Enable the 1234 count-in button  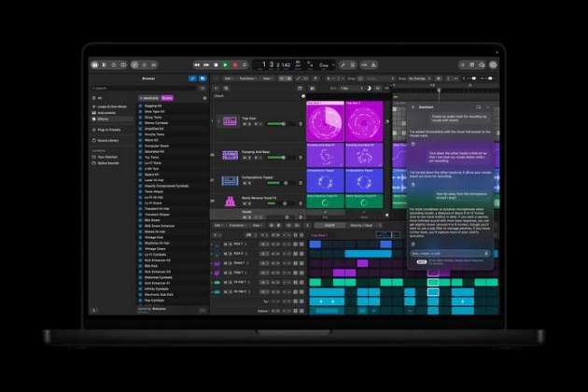[364, 65]
